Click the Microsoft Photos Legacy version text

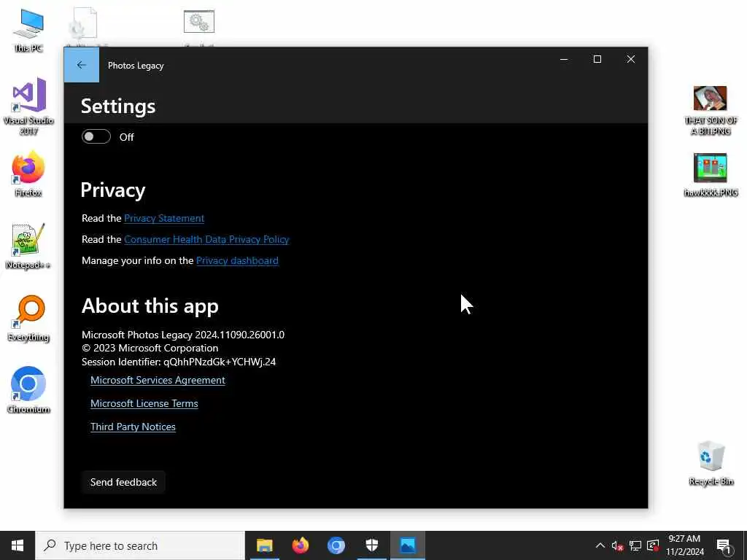(183, 335)
